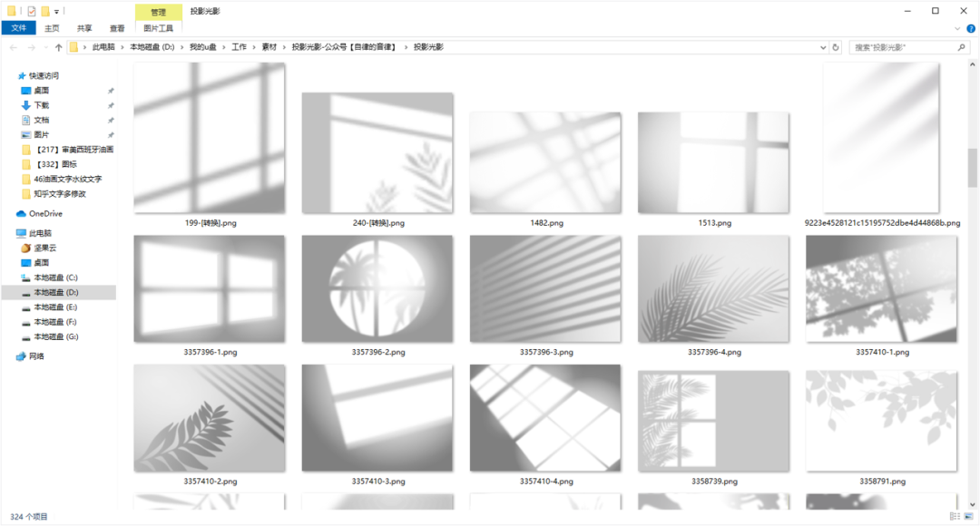The width and height of the screenshot is (980, 526).
Task: Open 文档 in quick access
Action: pos(41,120)
